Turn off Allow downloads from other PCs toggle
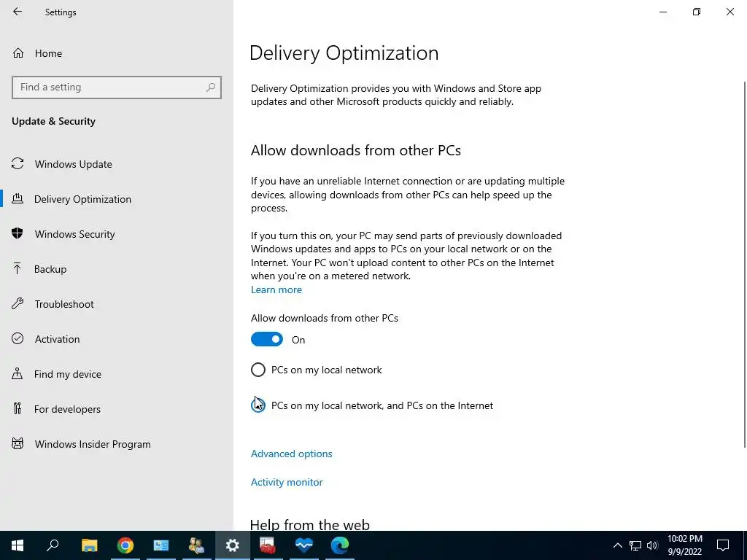 click(267, 340)
